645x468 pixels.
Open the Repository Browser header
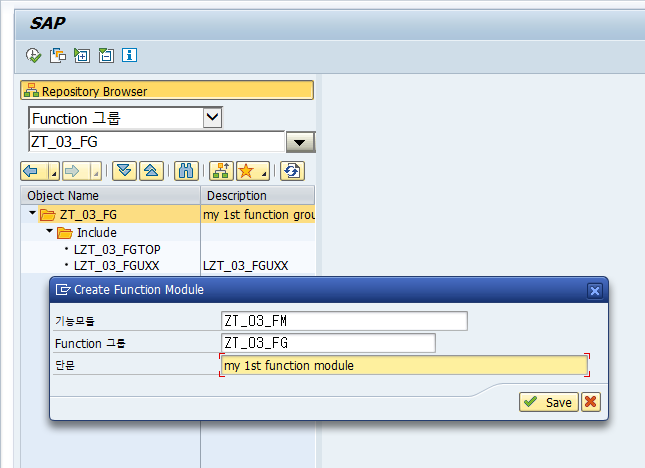[x=167, y=90]
